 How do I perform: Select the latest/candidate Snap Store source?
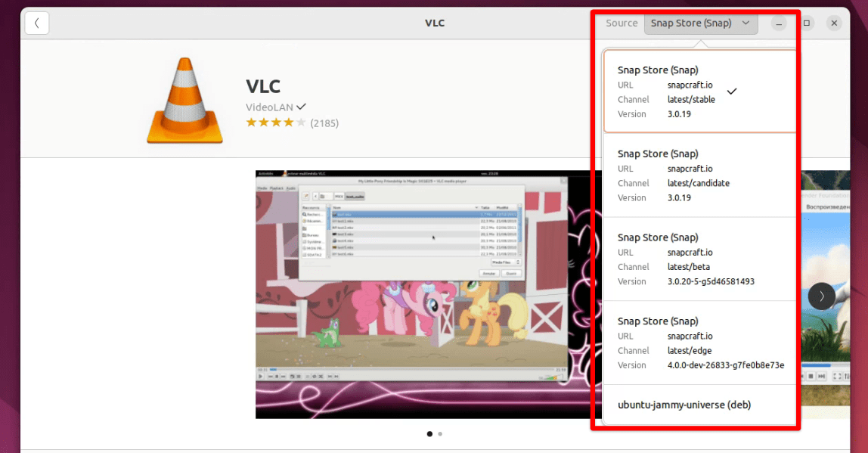click(x=699, y=175)
